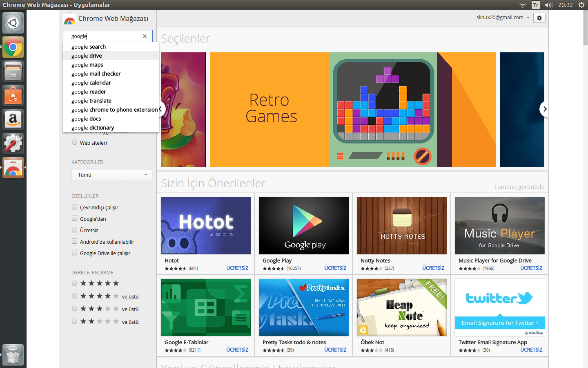Screen dimensions: 588x368
Task: Select three stars ve üstü filter
Action: tap(74, 309)
